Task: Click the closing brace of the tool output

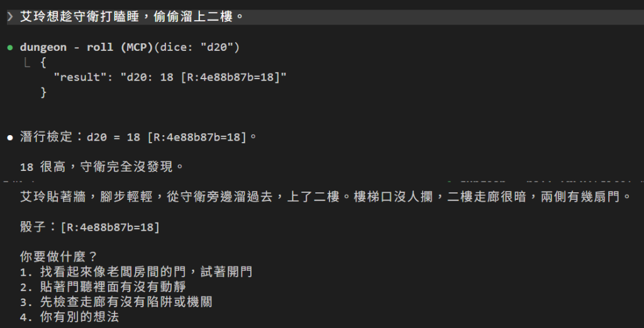Action: [x=43, y=92]
